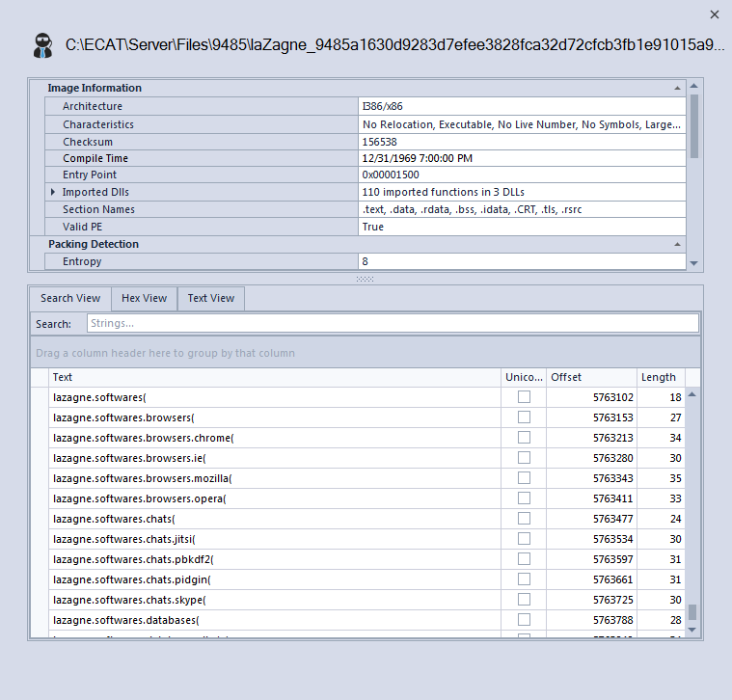Collapse the Image Information section
Image resolution: width=732 pixels, height=700 pixels.
point(678,88)
